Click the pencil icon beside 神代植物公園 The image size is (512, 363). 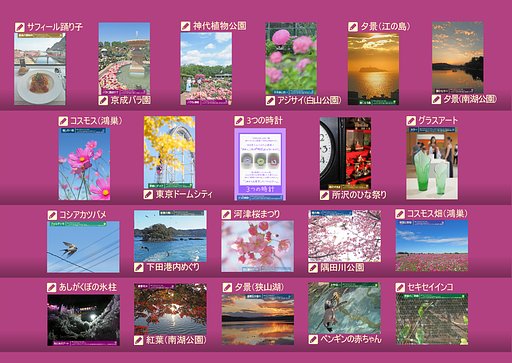(186, 26)
